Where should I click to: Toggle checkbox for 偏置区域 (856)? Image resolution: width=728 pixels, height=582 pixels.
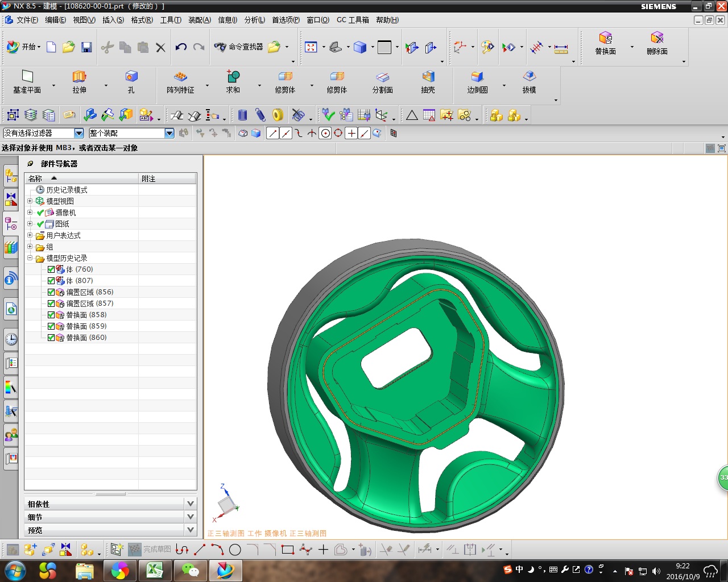[x=51, y=292]
